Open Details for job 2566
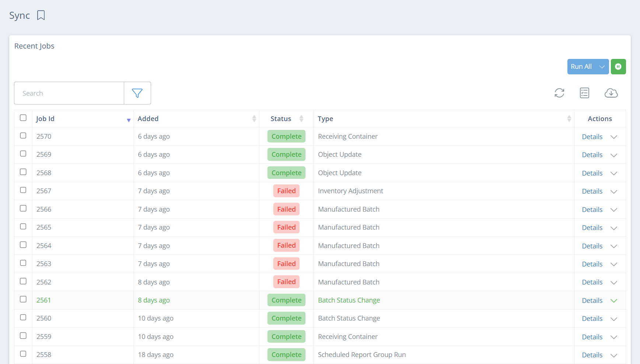This screenshot has width=640, height=364. 592,209
